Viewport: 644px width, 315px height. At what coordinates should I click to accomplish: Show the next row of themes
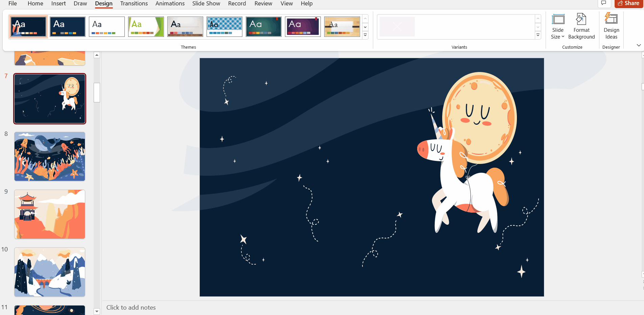[x=365, y=27]
